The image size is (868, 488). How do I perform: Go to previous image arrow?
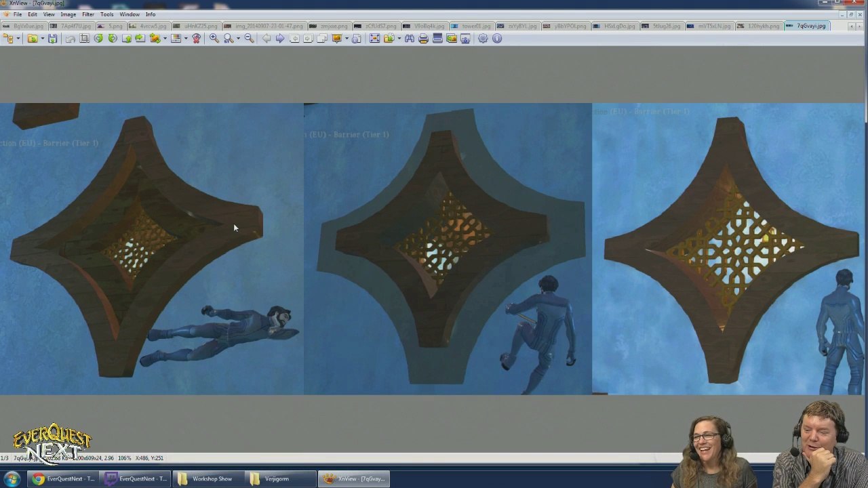click(x=266, y=39)
